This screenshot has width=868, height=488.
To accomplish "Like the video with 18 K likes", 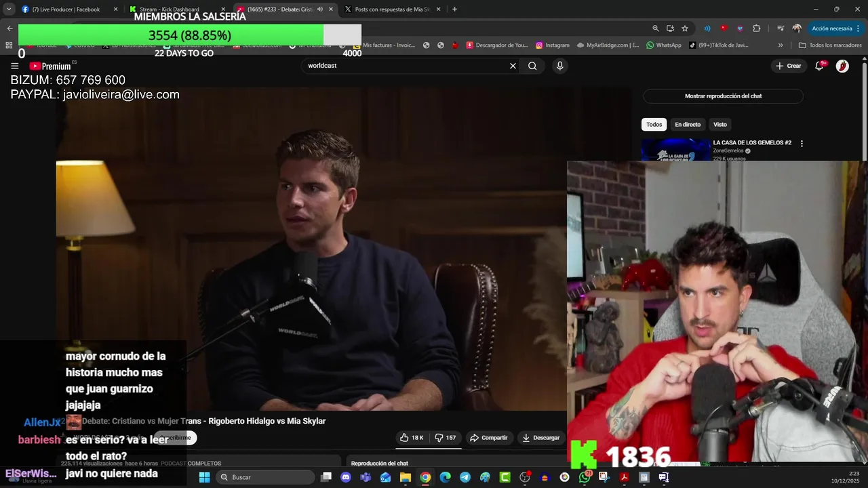I will [412, 438].
